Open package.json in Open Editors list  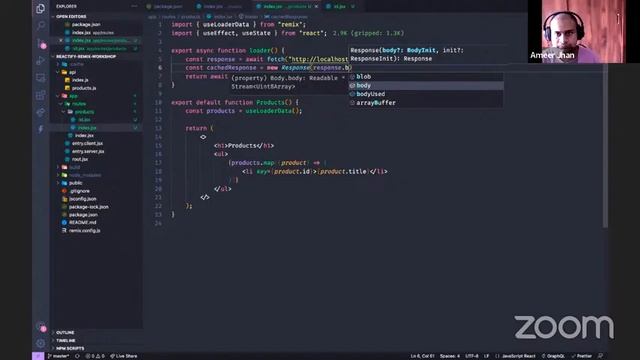tap(86, 24)
